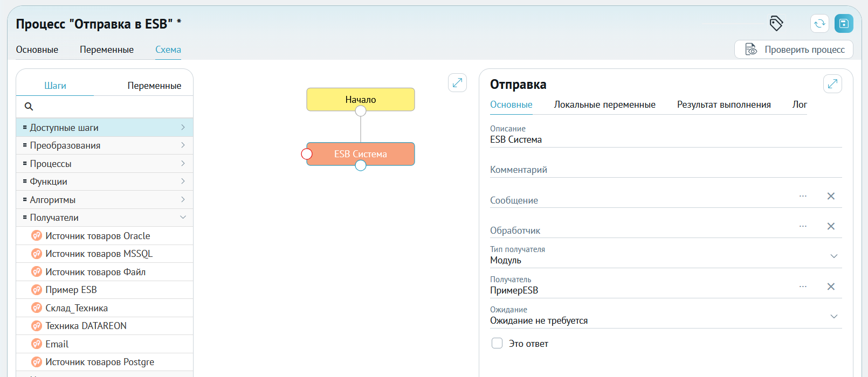Open the Ожидание dropdown
The height and width of the screenshot is (377, 868).
[834, 316]
